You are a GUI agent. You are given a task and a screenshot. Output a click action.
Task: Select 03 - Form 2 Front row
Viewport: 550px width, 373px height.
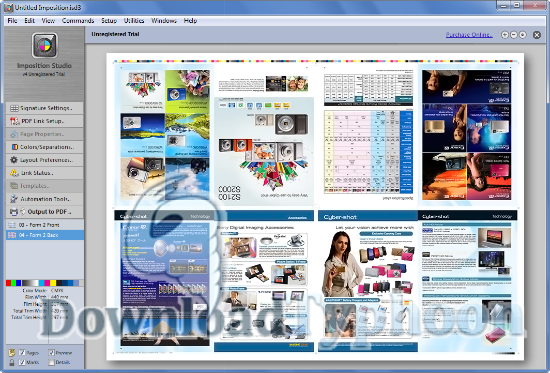click(45, 225)
